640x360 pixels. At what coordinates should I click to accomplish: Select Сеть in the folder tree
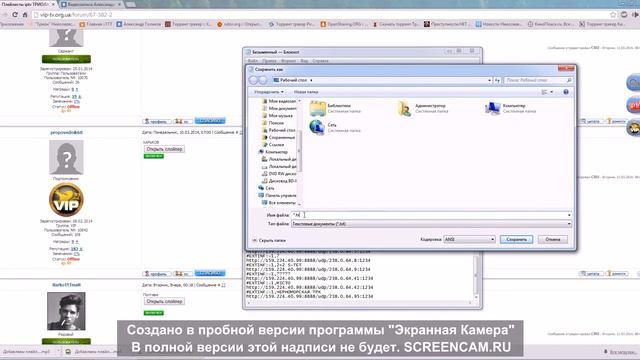[x=267, y=188]
